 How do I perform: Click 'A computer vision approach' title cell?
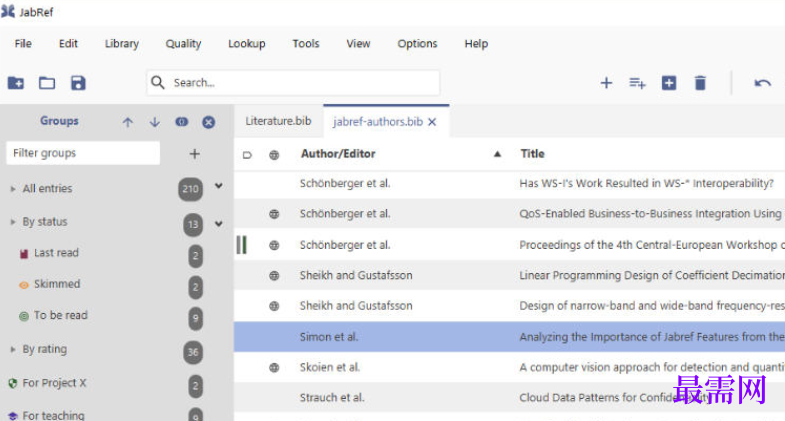[652, 367]
